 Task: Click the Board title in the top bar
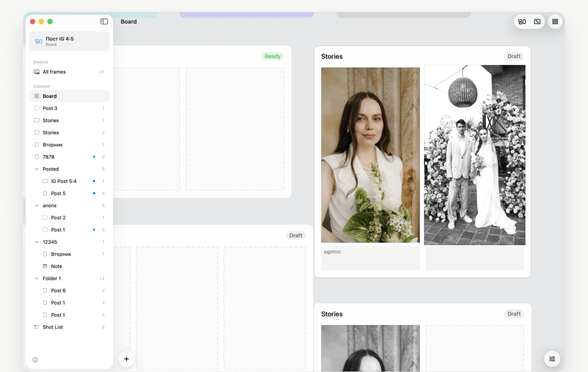(x=128, y=22)
